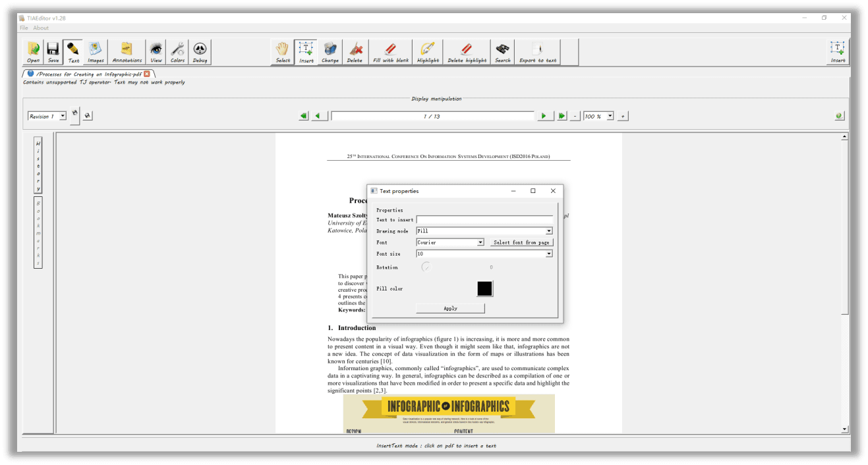
Task: Zoom out with the minus button
Action: pyautogui.click(x=575, y=116)
